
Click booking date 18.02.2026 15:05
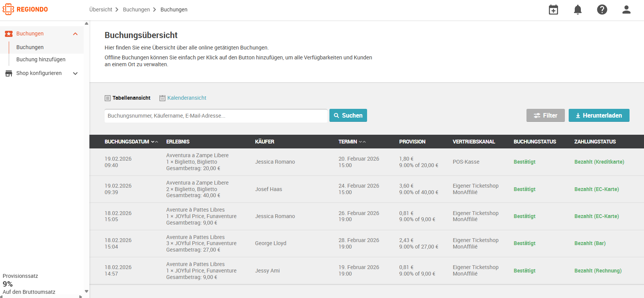pyautogui.click(x=118, y=216)
